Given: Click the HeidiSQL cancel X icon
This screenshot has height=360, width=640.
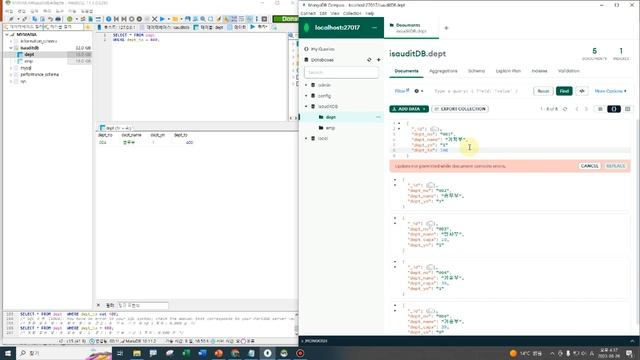Looking at the screenshot, I should tap(154, 19).
